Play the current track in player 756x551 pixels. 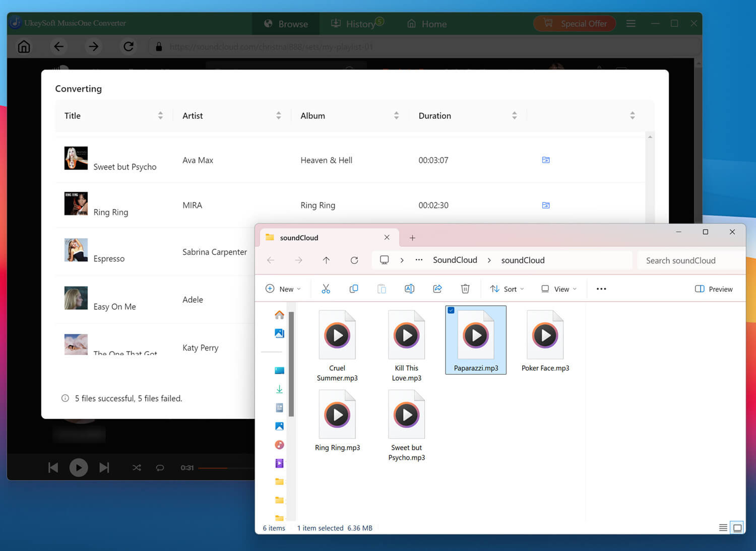click(78, 468)
